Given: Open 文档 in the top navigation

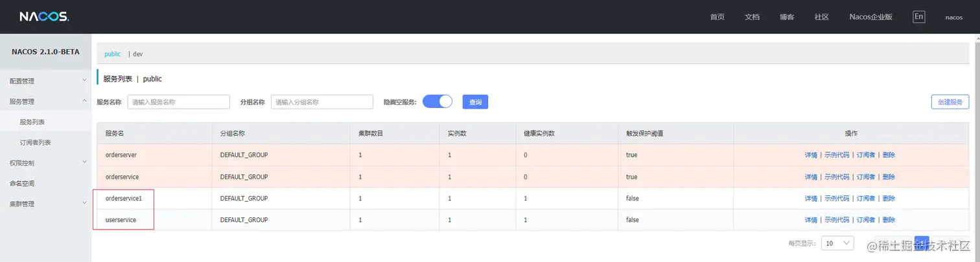Looking at the screenshot, I should tap(752, 17).
